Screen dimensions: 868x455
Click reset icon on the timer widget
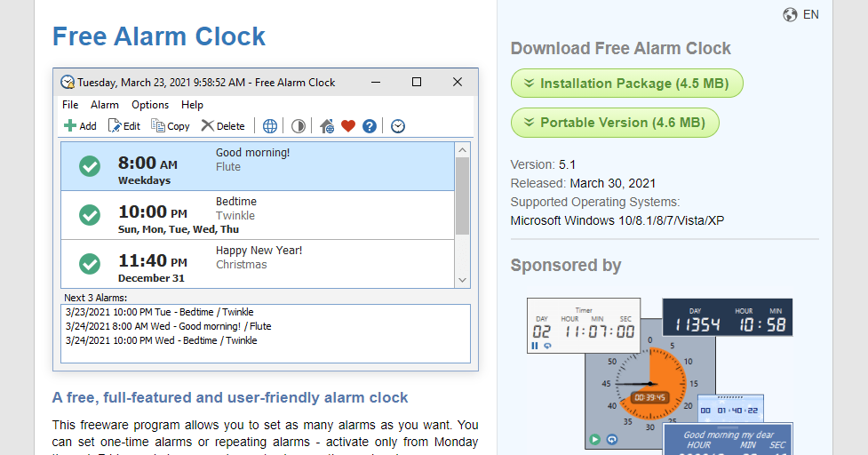pos(547,346)
